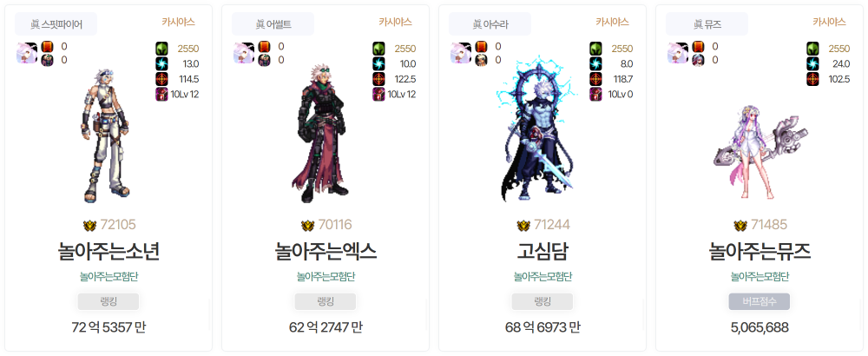
Task: Click the 카시야스 server label on 뮤즈 card
Action: click(829, 22)
